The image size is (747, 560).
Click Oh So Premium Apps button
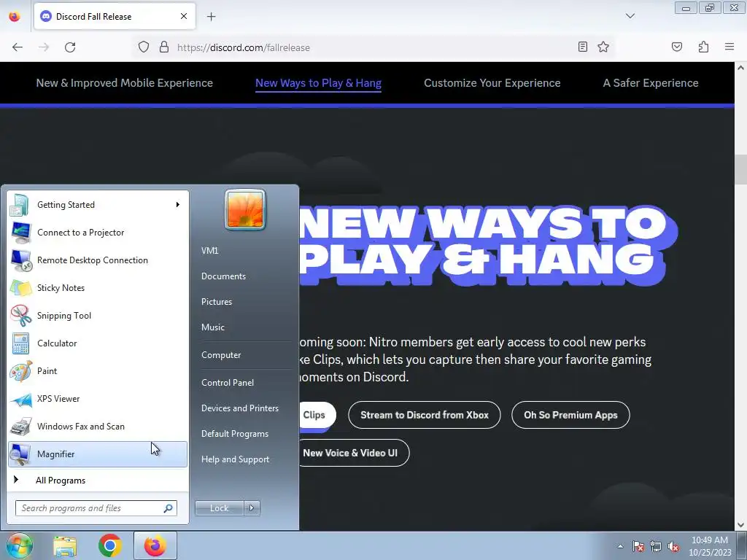570,415
